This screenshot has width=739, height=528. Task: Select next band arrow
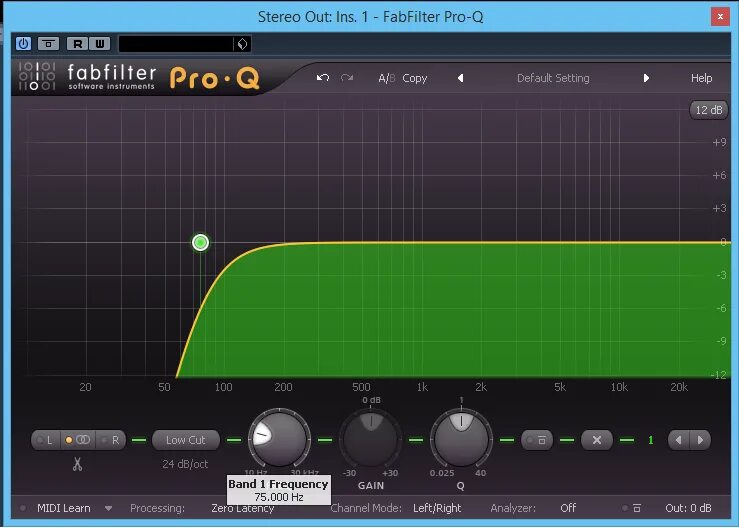tap(700, 440)
